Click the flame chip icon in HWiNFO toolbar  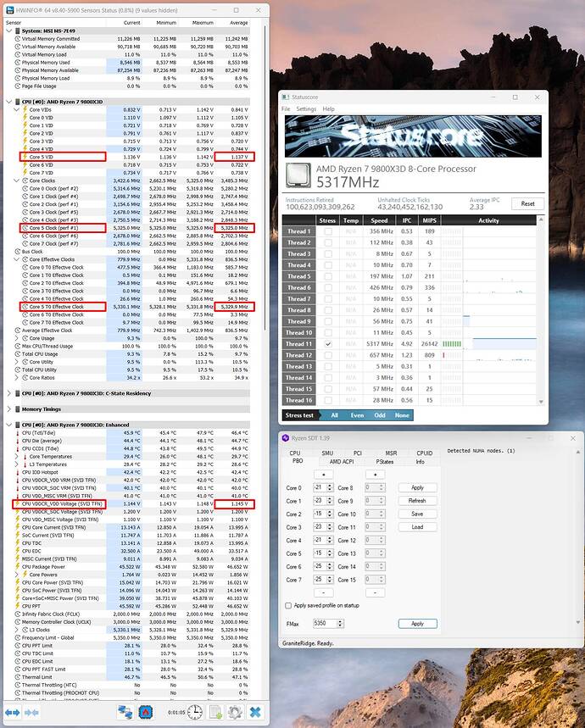coord(146,712)
